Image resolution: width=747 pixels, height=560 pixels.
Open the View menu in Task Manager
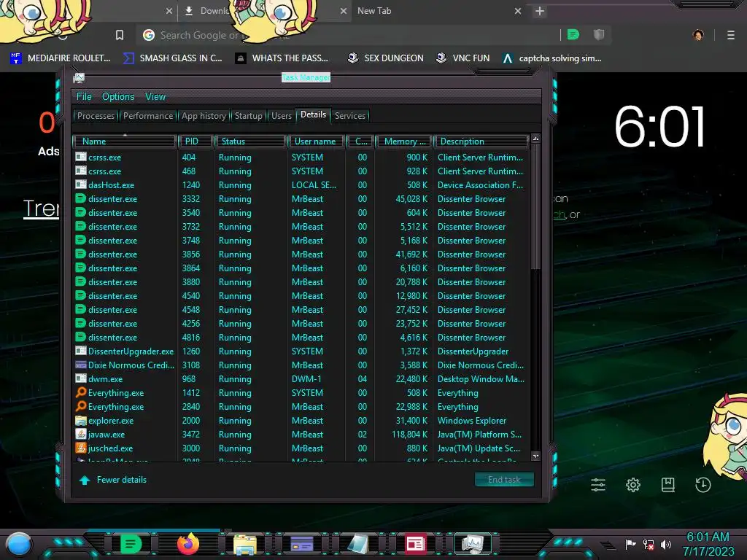pos(155,97)
